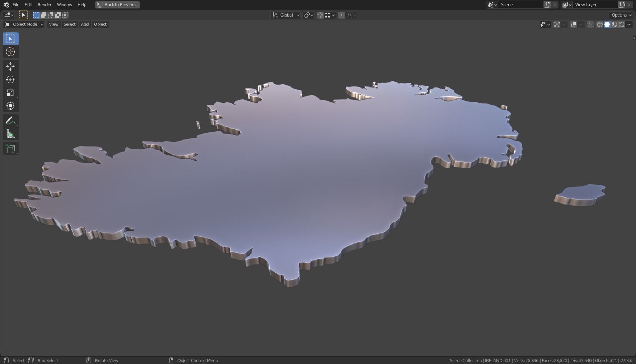Screen dimensions: 636x364
Task: Open the proportional editing falloff dropdown
Action: (x=351, y=15)
